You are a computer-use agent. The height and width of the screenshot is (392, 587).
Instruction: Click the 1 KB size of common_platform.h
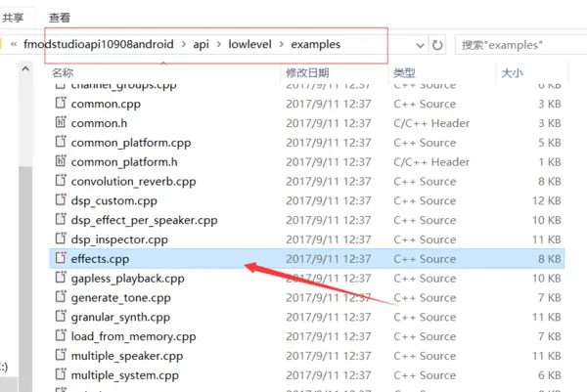550,162
